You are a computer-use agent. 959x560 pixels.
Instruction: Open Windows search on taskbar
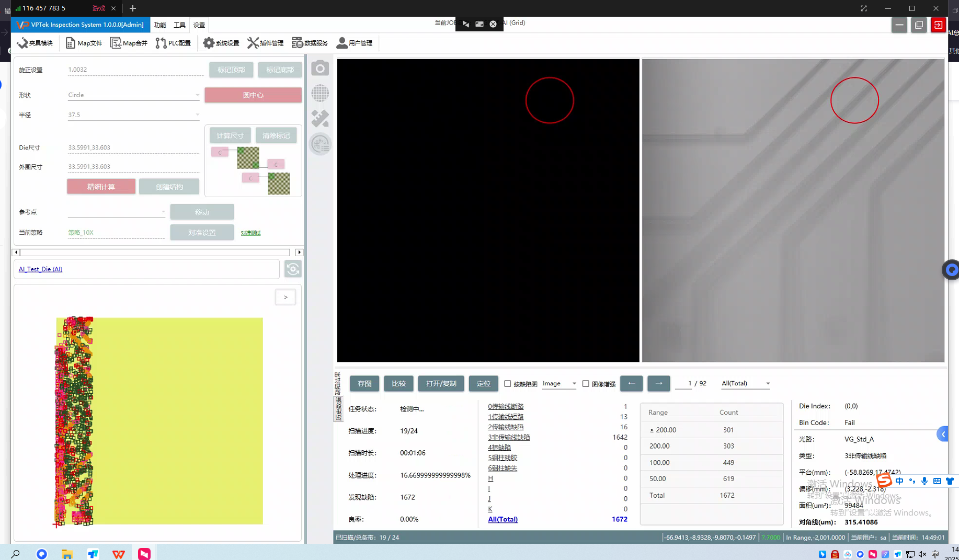[16, 554]
